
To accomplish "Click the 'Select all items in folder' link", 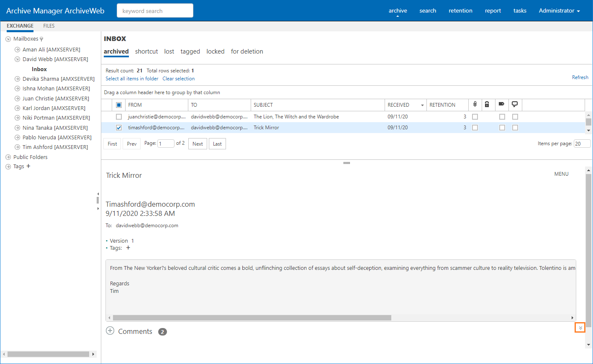I will click(132, 79).
